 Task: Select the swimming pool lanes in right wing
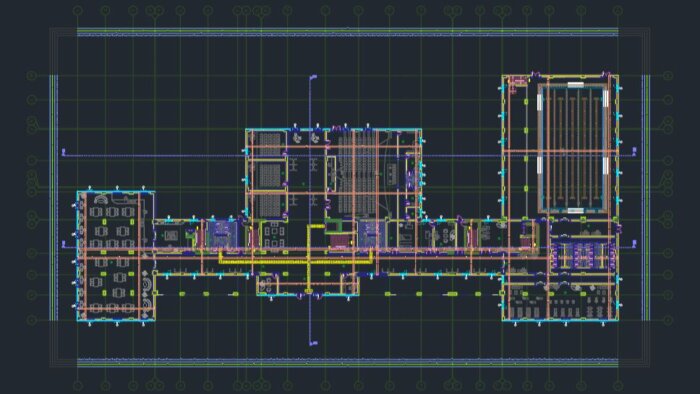tap(573, 147)
